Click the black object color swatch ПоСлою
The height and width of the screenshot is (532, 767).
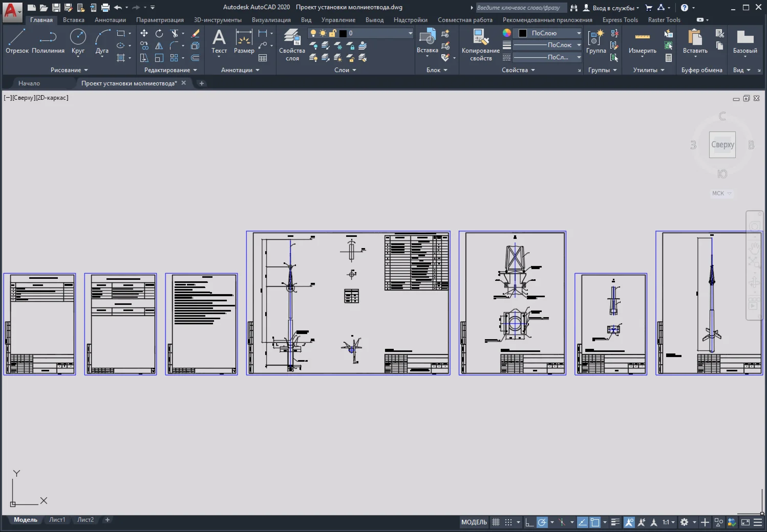click(x=523, y=33)
